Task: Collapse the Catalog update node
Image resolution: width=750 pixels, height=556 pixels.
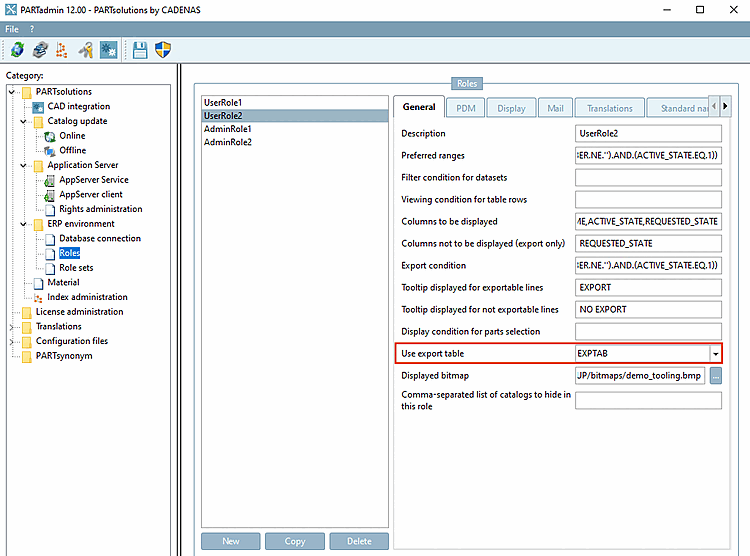Action: 23,122
